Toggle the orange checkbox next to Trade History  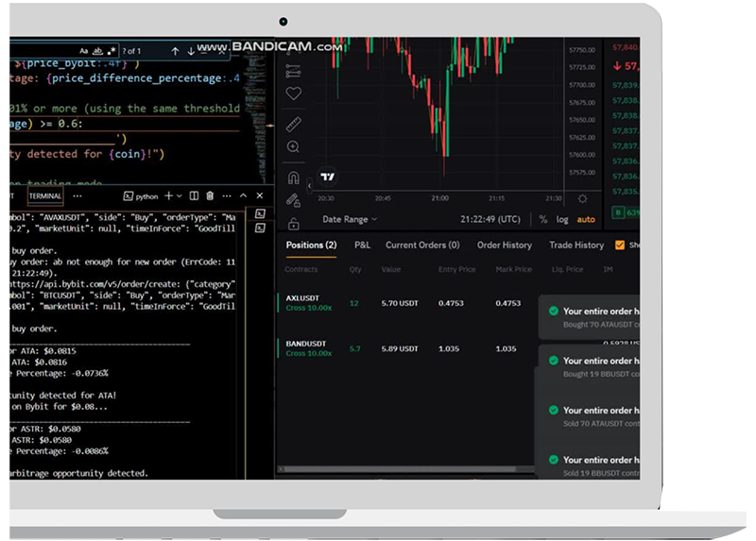point(620,245)
